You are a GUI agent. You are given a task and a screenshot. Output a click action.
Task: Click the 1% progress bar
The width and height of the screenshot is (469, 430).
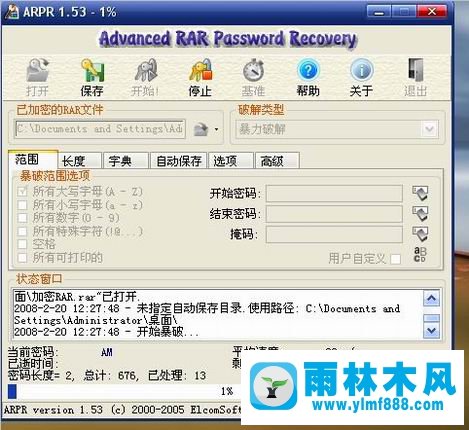tap(124, 391)
